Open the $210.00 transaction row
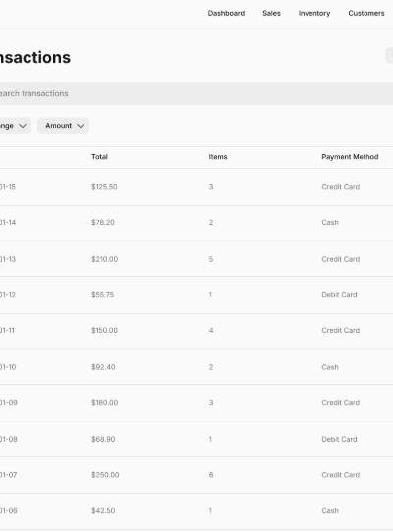 196,259
